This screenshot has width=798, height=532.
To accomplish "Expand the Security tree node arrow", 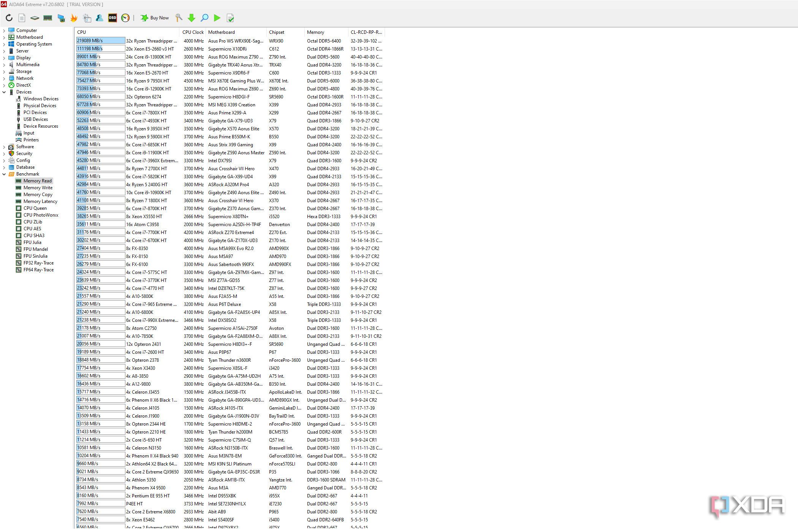I will tap(4, 154).
